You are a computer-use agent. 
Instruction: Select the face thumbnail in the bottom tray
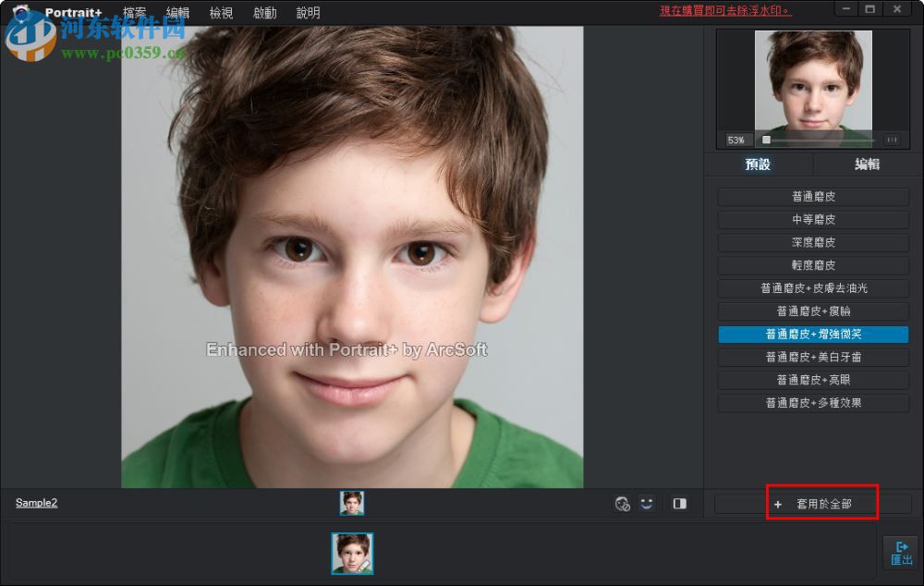click(x=352, y=553)
